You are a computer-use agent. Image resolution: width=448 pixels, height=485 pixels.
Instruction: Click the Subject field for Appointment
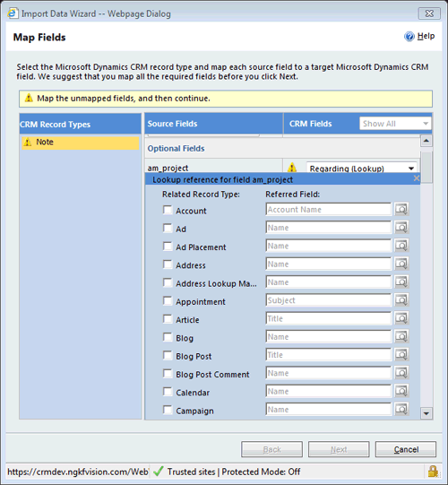pyautogui.click(x=328, y=300)
